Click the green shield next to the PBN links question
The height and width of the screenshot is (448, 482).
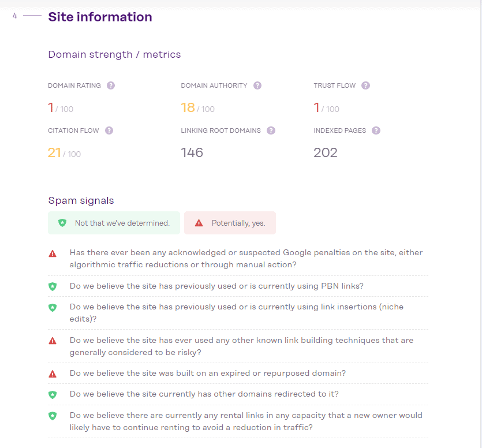(53, 286)
